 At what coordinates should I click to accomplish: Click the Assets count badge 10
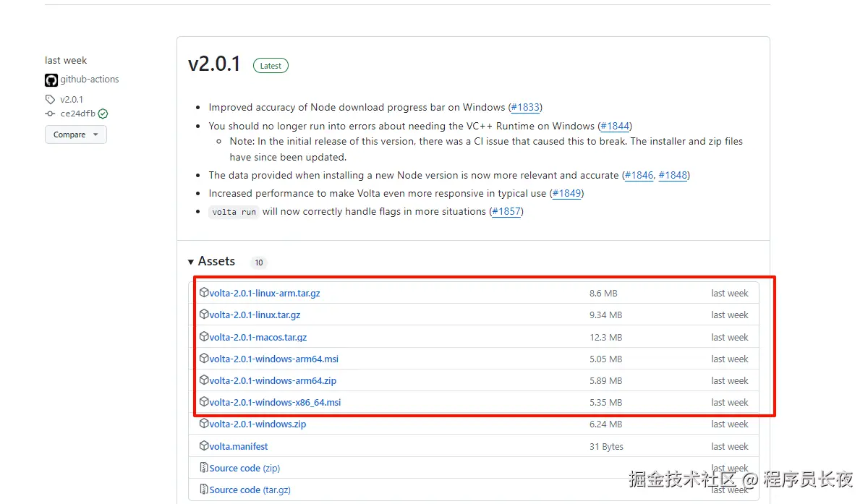(x=258, y=262)
